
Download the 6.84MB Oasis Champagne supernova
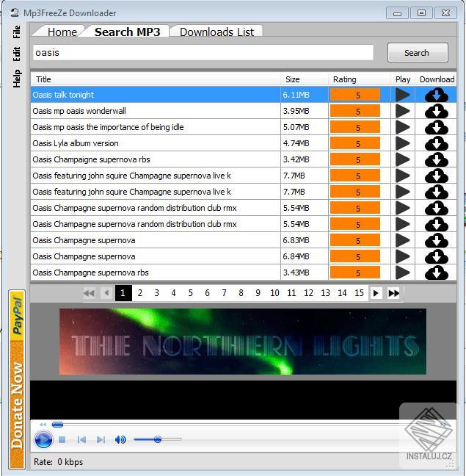437,256
